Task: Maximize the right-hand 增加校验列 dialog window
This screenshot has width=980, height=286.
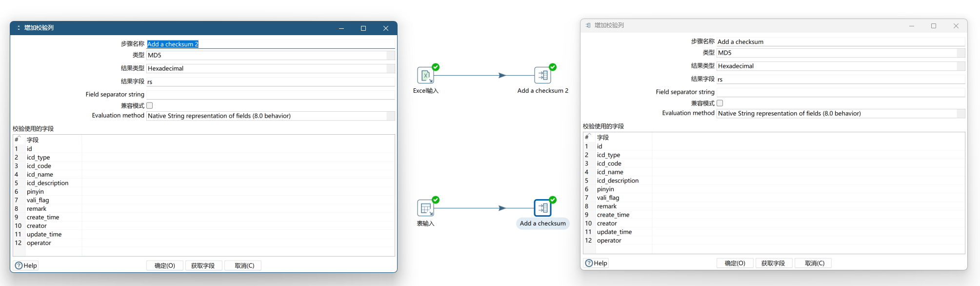Action: [934, 26]
